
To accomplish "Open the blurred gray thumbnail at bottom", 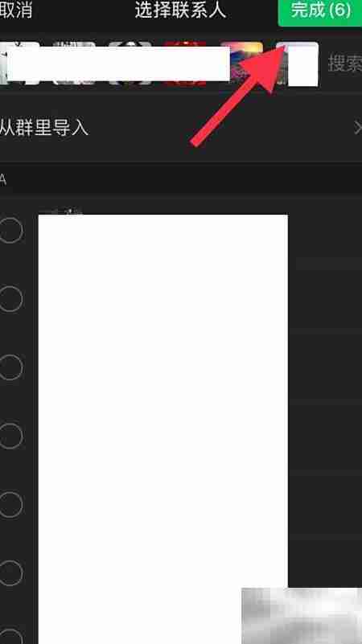I will (302, 616).
